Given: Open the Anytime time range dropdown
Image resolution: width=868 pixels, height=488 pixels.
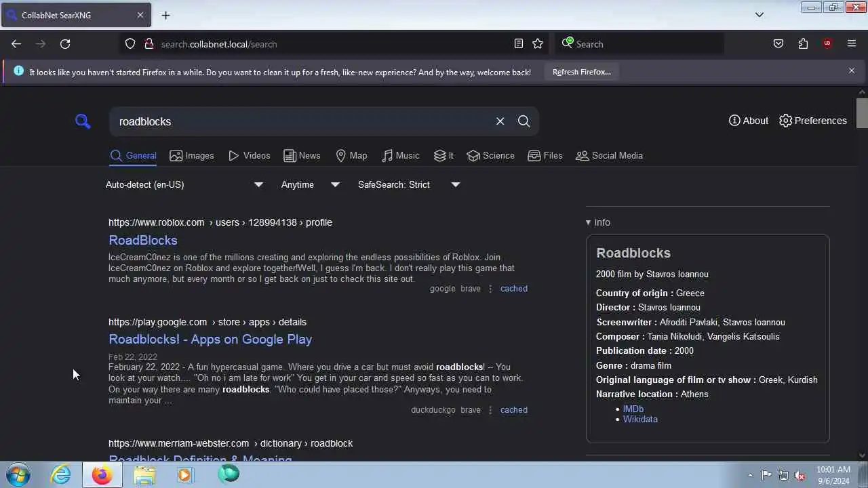Looking at the screenshot, I should [311, 184].
